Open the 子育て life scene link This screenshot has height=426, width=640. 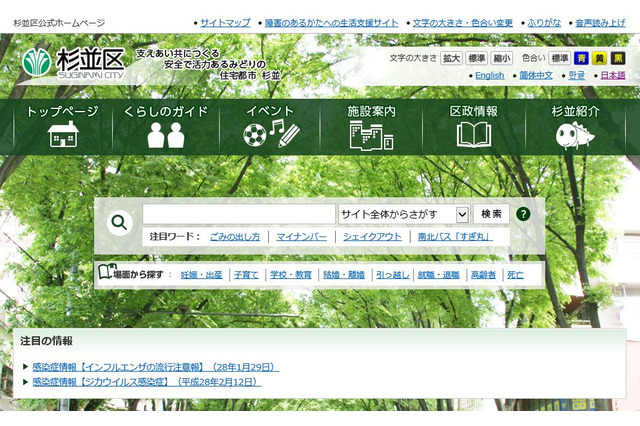point(247,275)
